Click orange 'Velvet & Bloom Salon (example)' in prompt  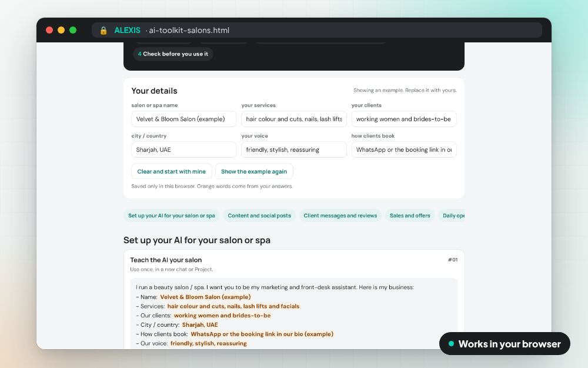coord(205,297)
